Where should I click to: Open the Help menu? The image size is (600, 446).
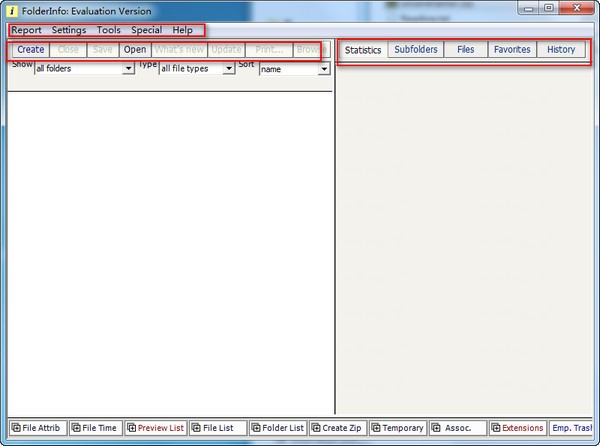[183, 30]
